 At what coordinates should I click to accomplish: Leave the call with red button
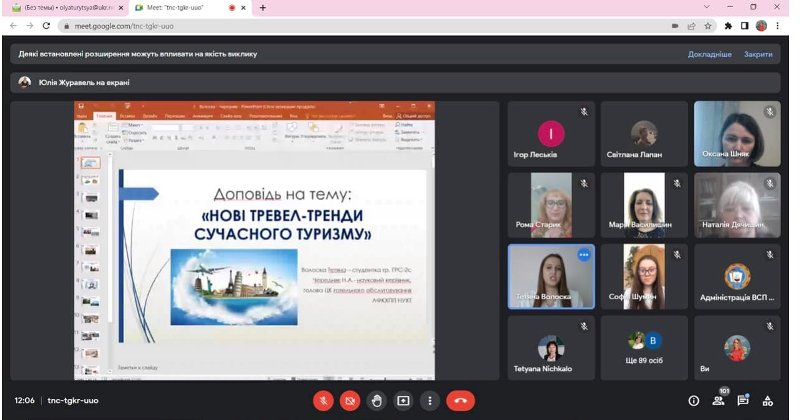pos(460,400)
